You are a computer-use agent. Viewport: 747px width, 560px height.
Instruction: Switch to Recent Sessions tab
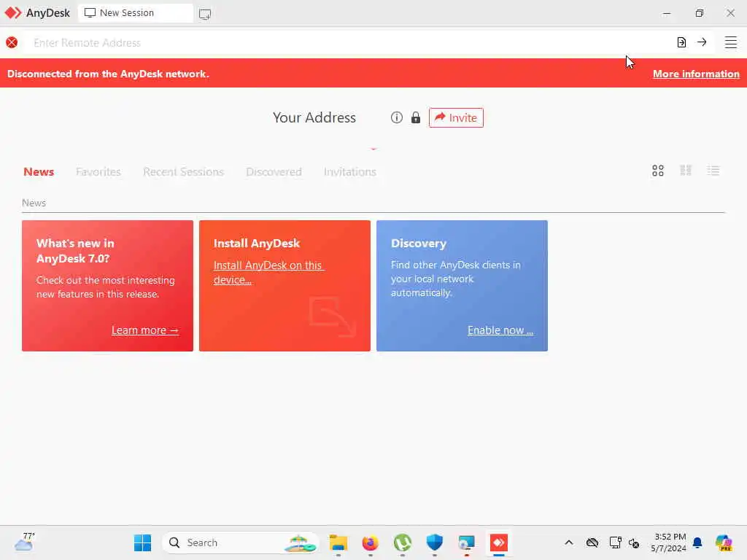pyautogui.click(x=183, y=172)
